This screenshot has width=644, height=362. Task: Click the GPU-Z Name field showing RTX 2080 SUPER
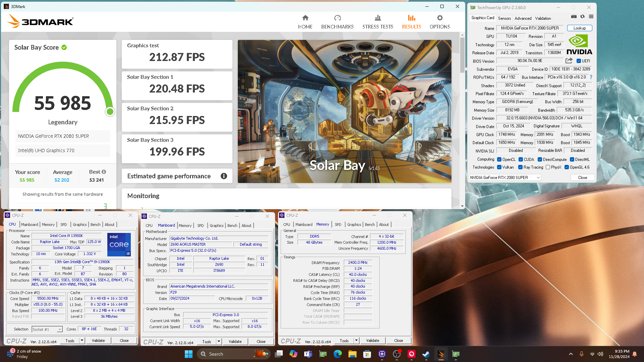click(530, 28)
